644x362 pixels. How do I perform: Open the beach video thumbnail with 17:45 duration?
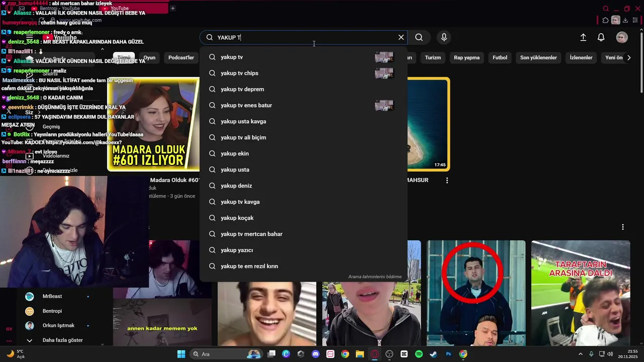pos(428,124)
